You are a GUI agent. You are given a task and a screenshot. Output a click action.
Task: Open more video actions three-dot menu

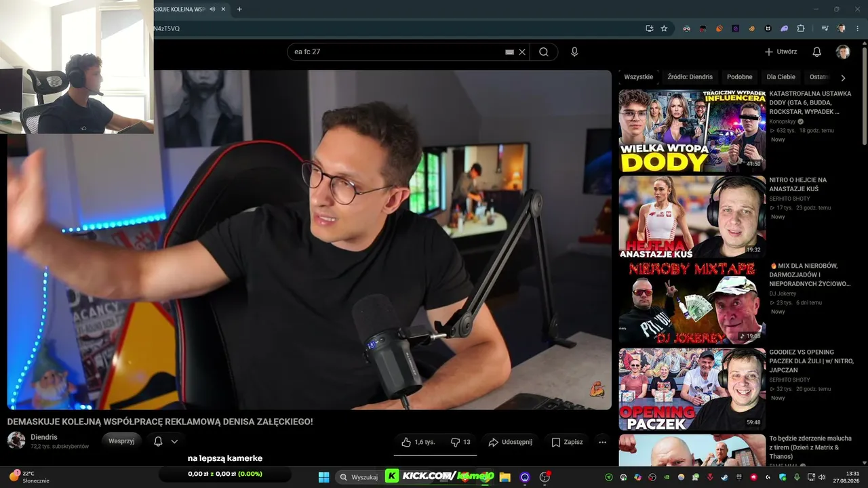[603, 442]
